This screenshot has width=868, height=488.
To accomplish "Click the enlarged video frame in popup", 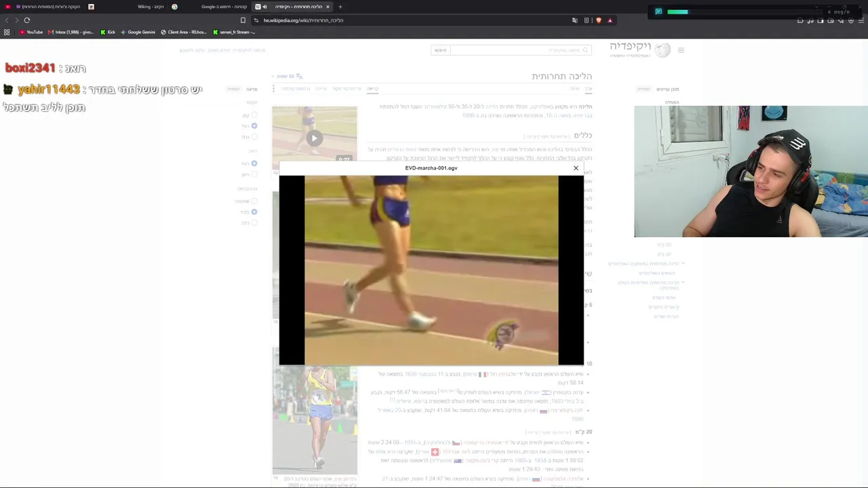I will (x=431, y=270).
